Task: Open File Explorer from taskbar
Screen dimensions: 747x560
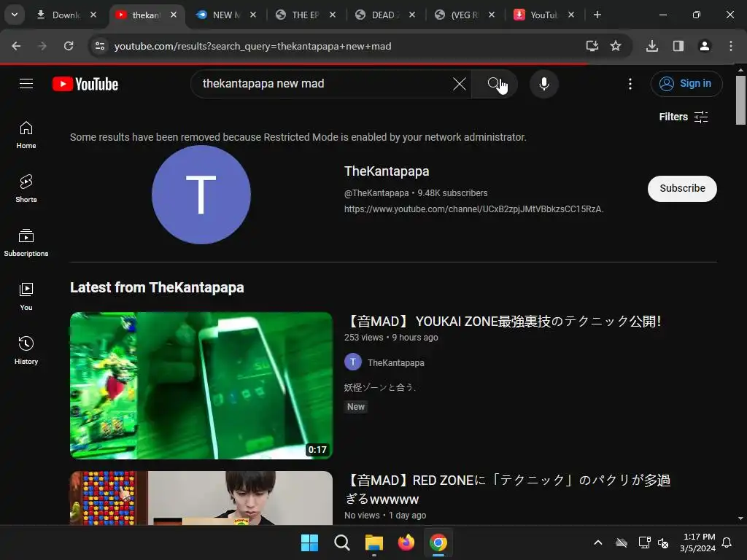Action: tap(374, 542)
